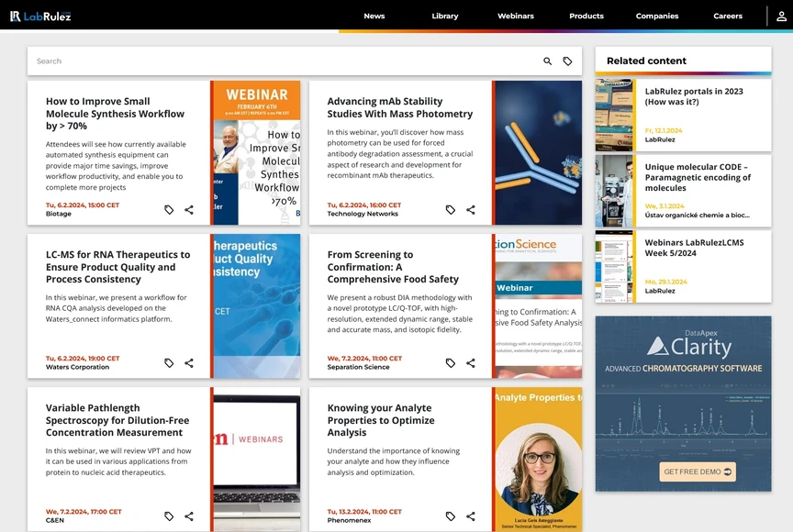This screenshot has height=532, width=793.
Task: Click the date 'Tu, 13.2.2024, 11:00 CET'
Action: tap(364, 511)
